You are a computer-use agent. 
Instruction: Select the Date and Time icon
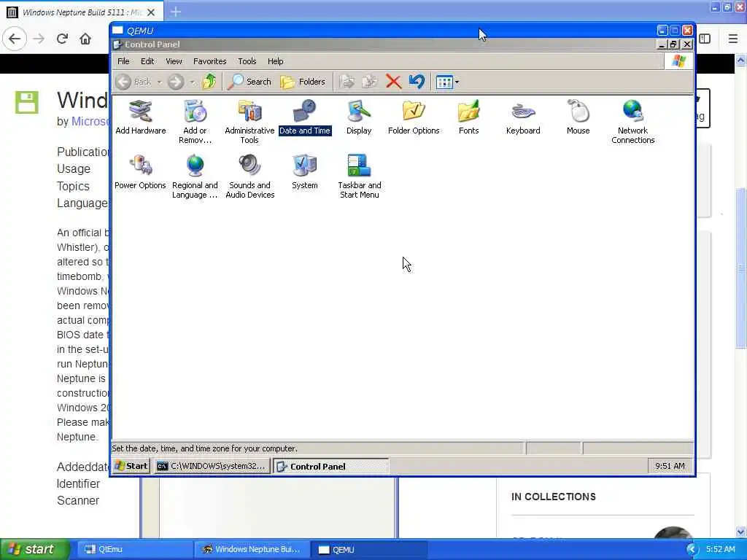(305, 117)
